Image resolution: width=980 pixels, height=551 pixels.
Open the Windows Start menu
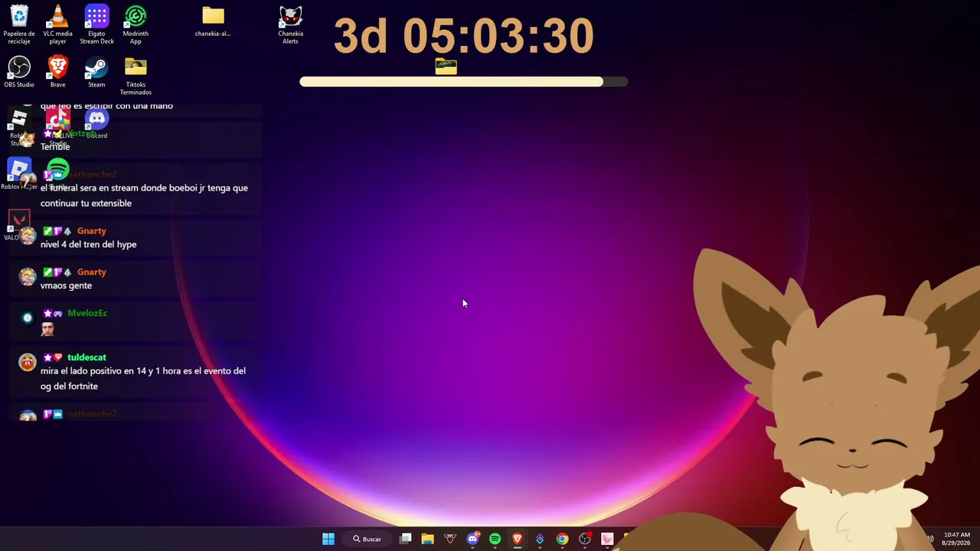click(328, 539)
